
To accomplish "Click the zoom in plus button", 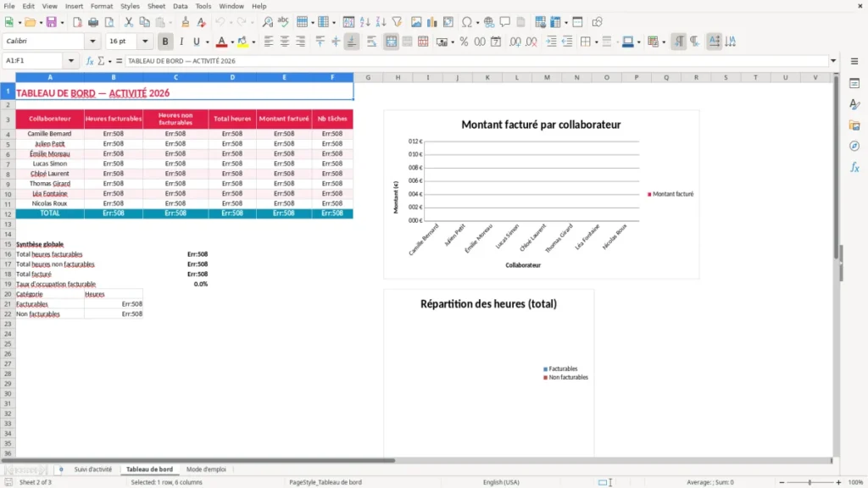I will (838, 482).
